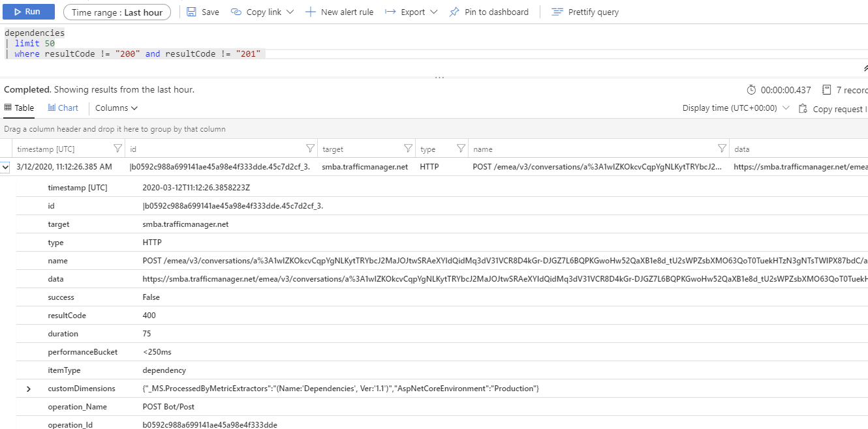Pin the query results to dashboard
This screenshot has height=429, width=868.
click(489, 11)
